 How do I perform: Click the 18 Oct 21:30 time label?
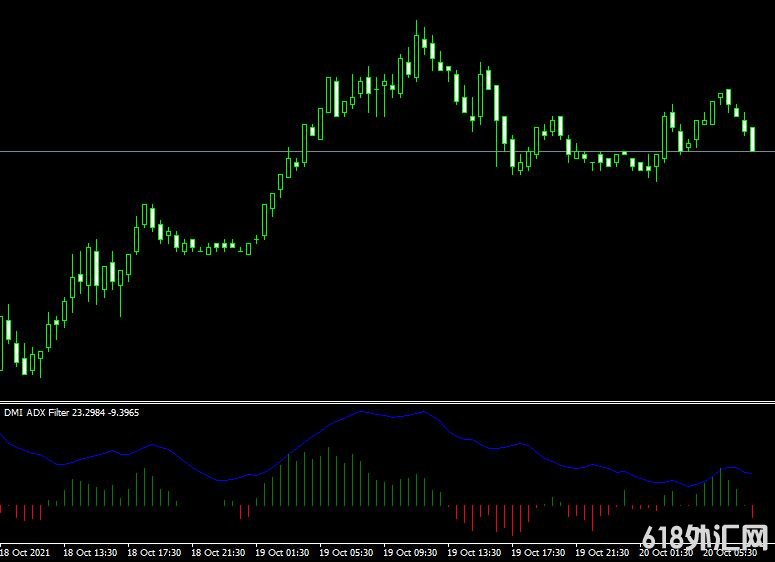218,552
